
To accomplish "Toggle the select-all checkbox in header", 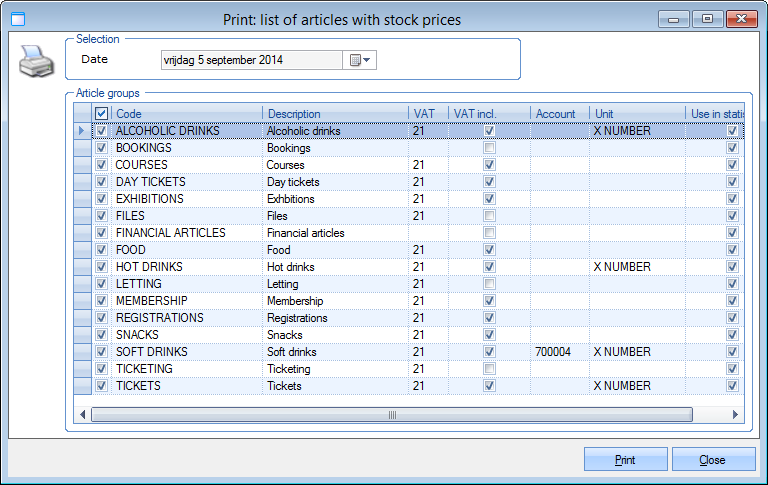I will [101, 114].
